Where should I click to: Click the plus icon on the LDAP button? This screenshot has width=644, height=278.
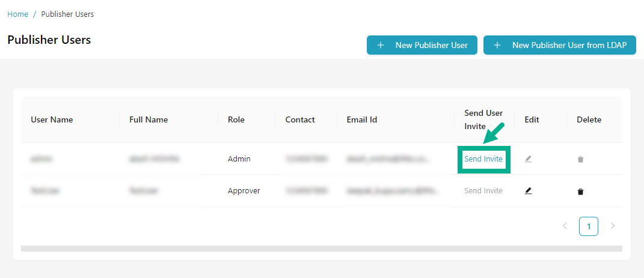(497, 45)
